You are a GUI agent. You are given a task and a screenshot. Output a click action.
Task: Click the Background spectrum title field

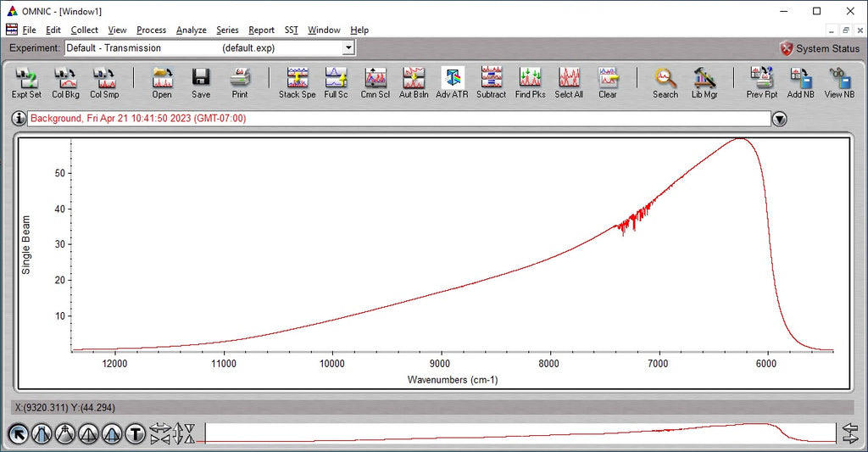click(x=398, y=119)
